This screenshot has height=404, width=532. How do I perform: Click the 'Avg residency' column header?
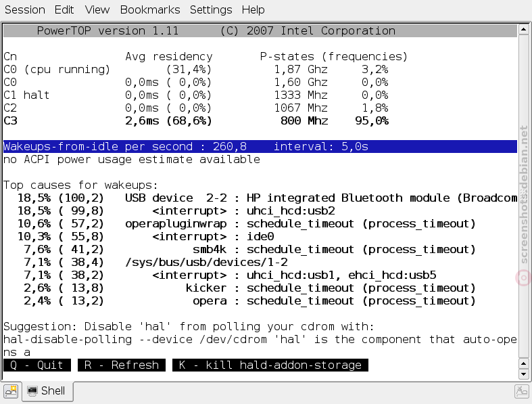click(168, 57)
